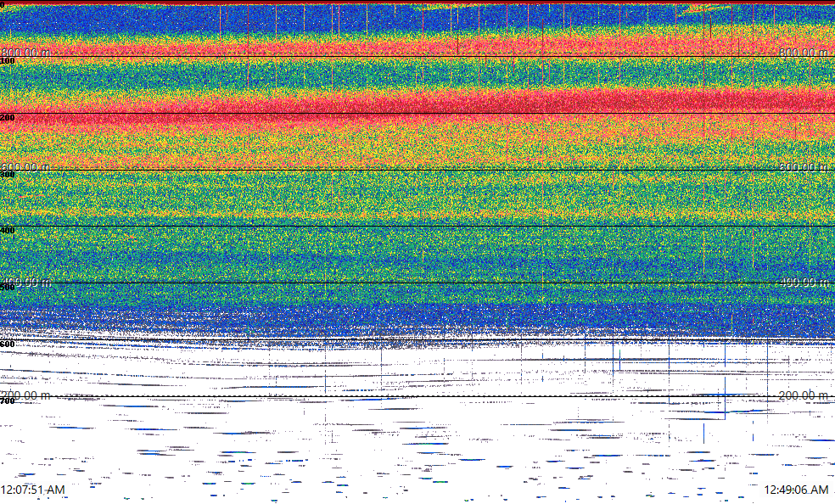
Task: Click the bold 100 depth grid label
Action: 8,61
